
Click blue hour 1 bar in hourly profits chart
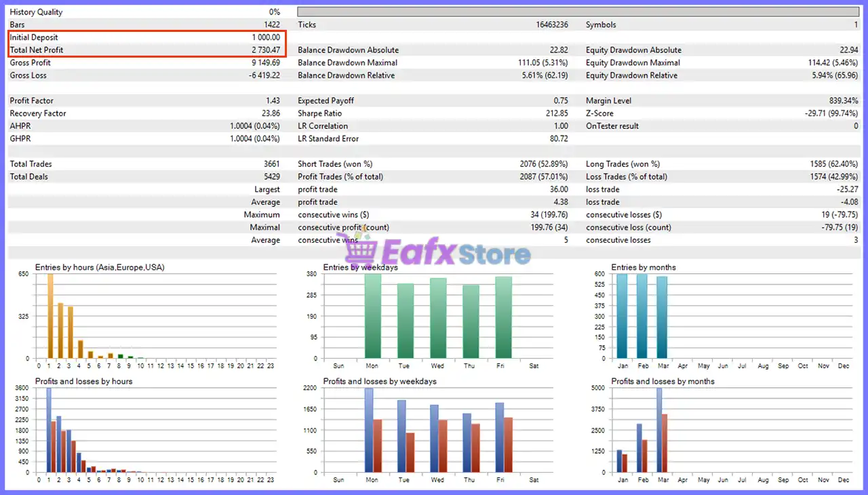point(48,430)
